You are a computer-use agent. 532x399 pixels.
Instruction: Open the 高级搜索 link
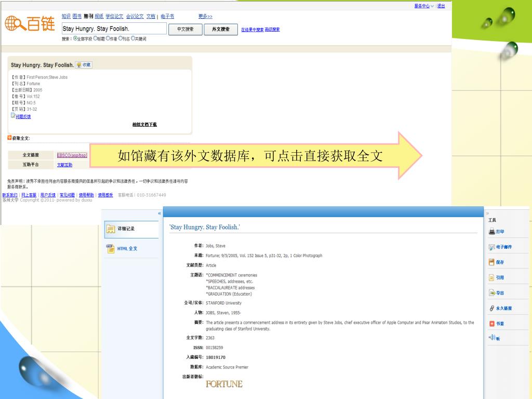click(x=272, y=30)
